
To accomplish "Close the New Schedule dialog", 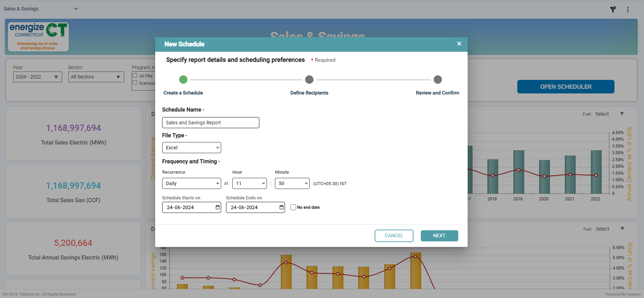I will point(459,44).
